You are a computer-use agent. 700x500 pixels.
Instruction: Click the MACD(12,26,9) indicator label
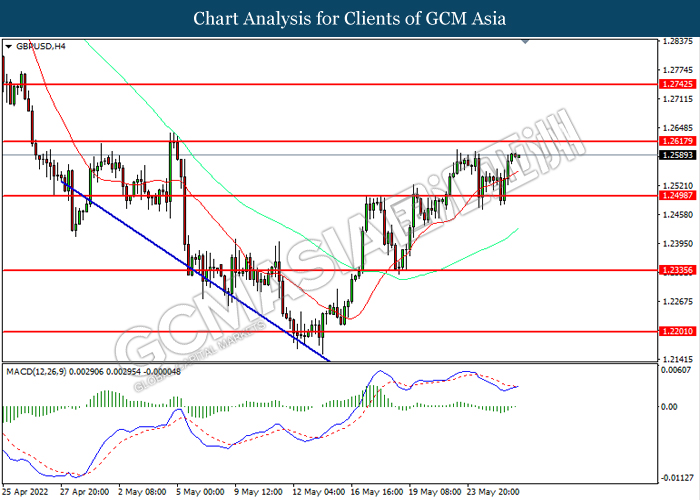point(93,371)
